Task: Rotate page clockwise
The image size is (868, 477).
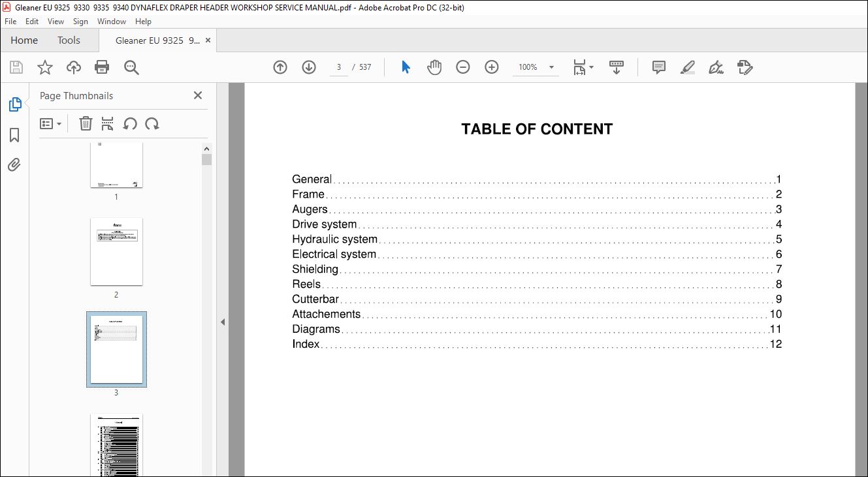Action: tap(152, 123)
